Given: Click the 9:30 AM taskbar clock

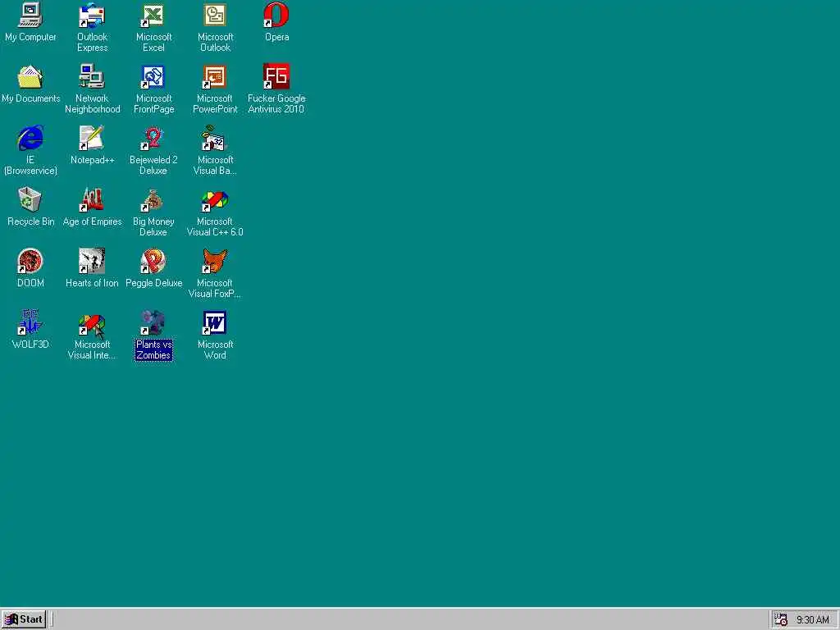Looking at the screenshot, I should pyautogui.click(x=812, y=620).
